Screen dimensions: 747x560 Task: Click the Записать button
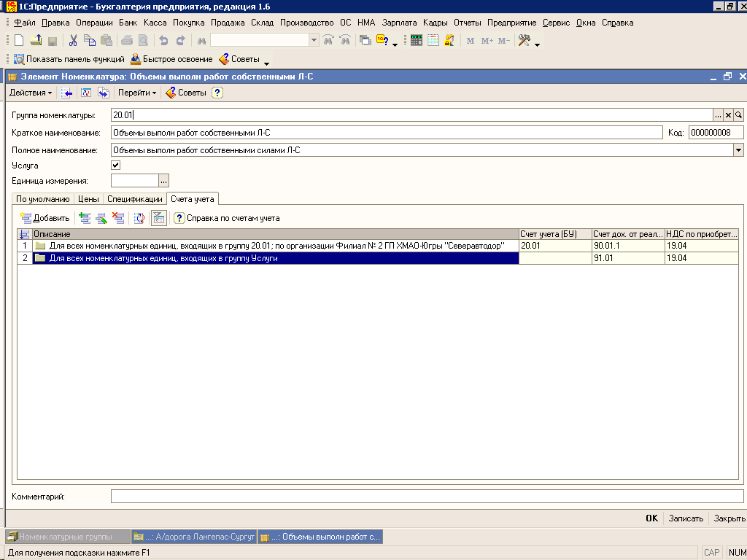(685, 518)
